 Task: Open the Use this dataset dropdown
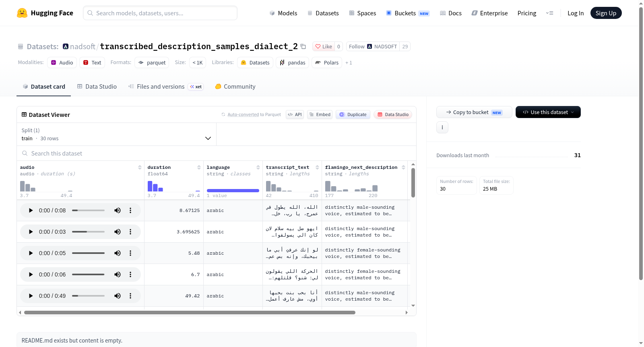pyautogui.click(x=548, y=112)
